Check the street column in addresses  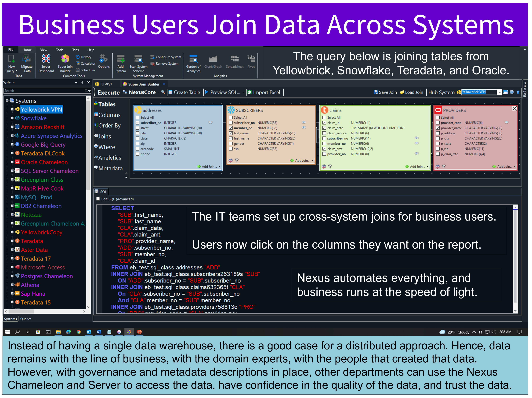tap(138, 128)
